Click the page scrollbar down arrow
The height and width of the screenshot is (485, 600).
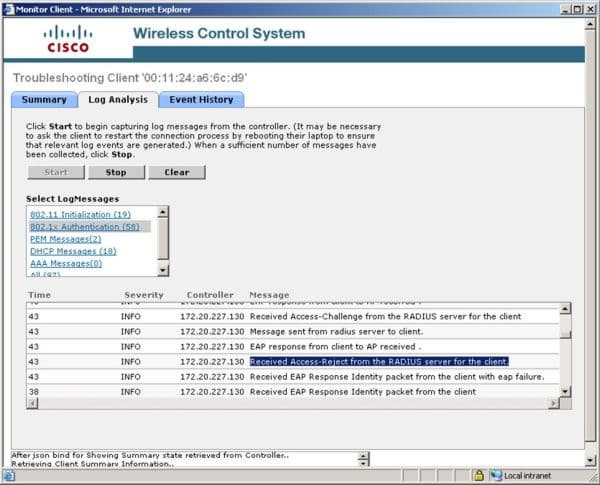590,461
